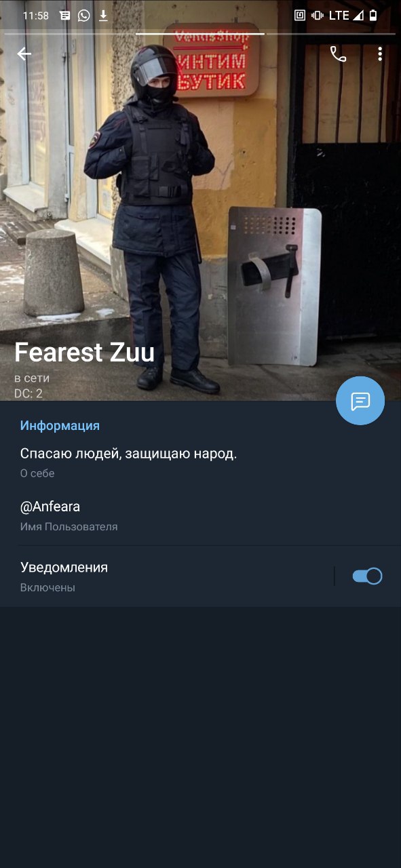Switch to the last photo pager segment

point(330,33)
